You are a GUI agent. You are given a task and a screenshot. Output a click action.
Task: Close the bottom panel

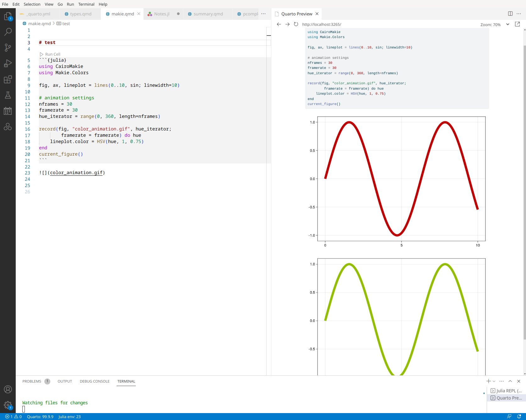[519, 381]
